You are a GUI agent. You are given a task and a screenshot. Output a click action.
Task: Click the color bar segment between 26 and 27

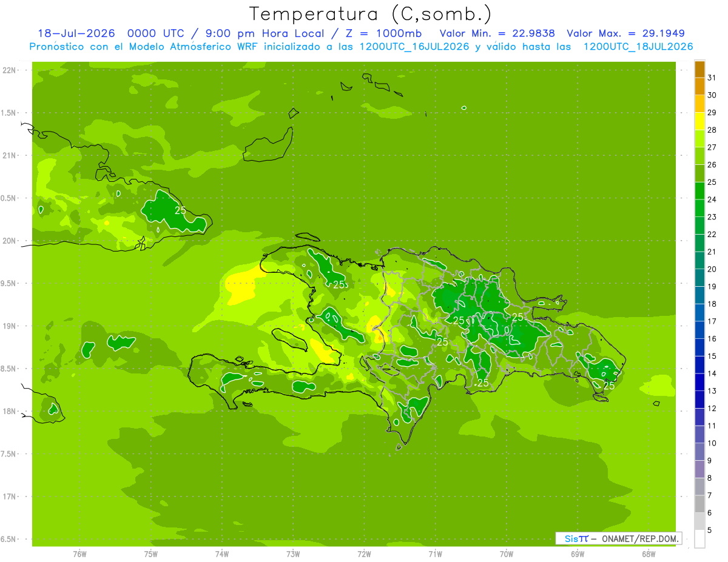coord(699,156)
